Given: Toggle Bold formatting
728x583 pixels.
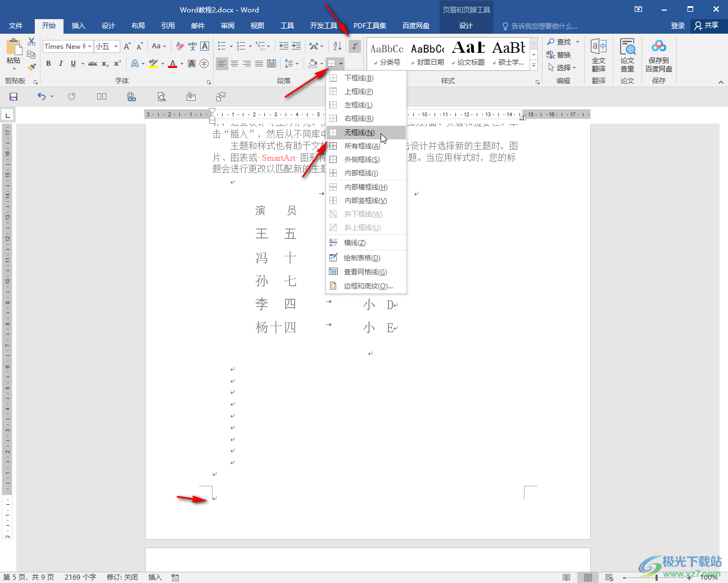Looking at the screenshot, I should 48,64.
